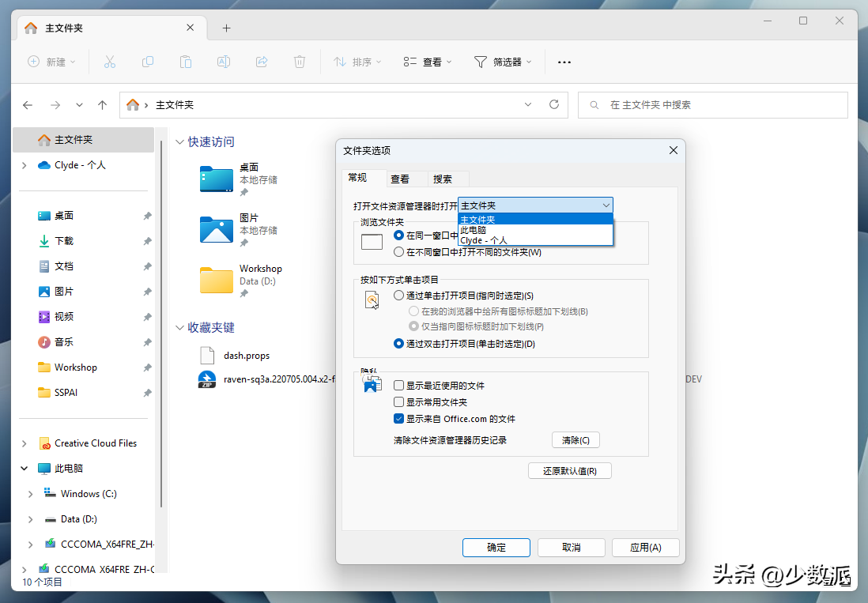Click the Copy icon in toolbar
Viewport: 868px width, 603px height.
point(148,62)
